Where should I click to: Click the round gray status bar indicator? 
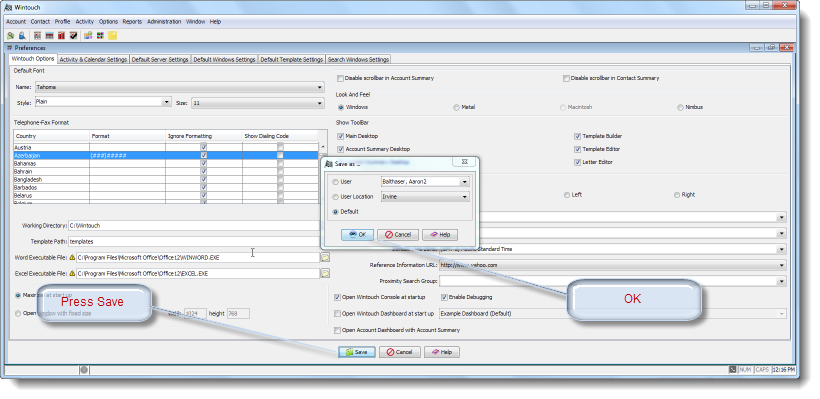(84, 370)
